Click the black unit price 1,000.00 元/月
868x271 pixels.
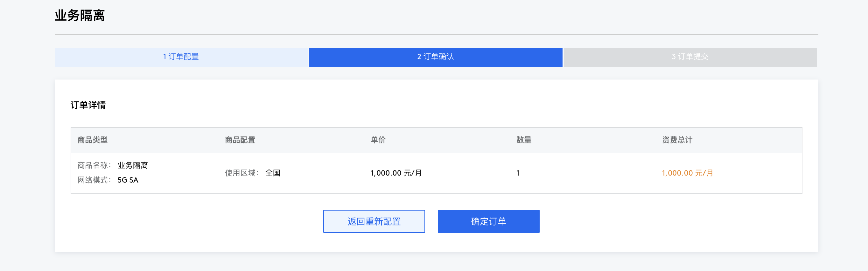coord(396,173)
